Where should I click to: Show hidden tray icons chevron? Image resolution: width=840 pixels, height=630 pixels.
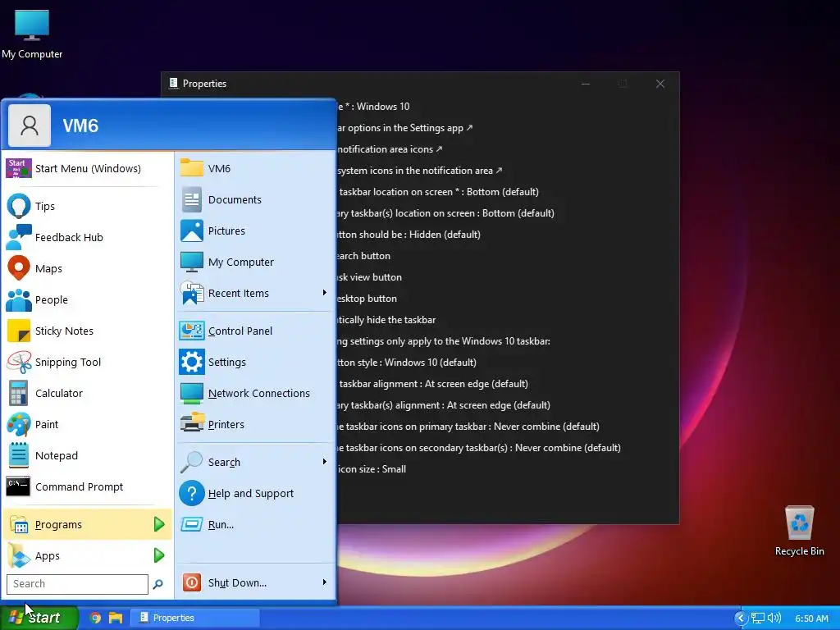click(741, 619)
